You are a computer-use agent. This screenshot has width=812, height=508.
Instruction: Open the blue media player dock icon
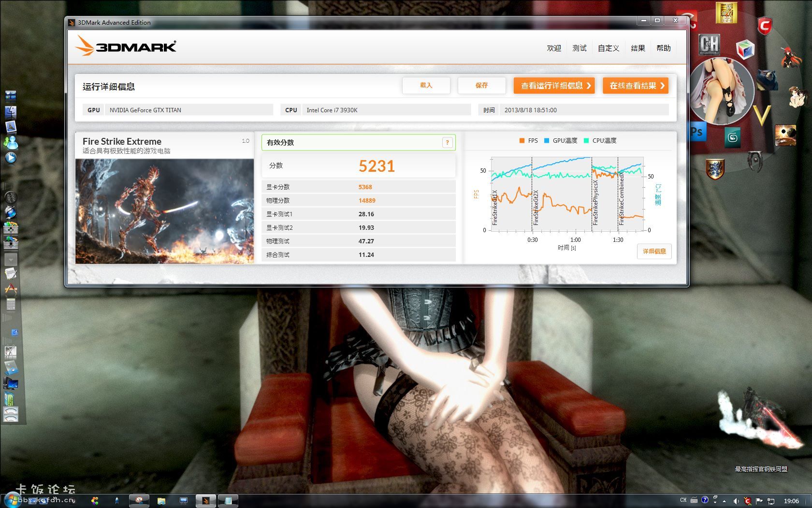pyautogui.click(x=11, y=157)
